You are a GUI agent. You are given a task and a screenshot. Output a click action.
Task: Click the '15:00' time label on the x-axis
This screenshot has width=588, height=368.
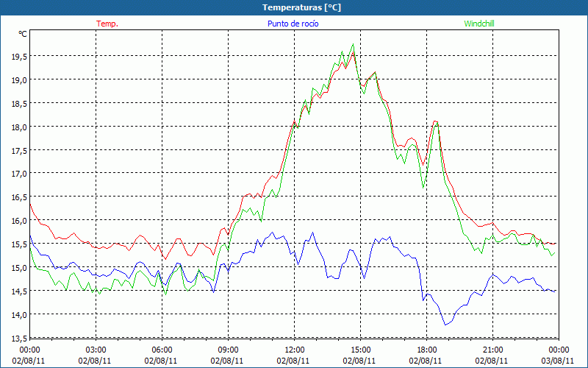tap(360, 350)
